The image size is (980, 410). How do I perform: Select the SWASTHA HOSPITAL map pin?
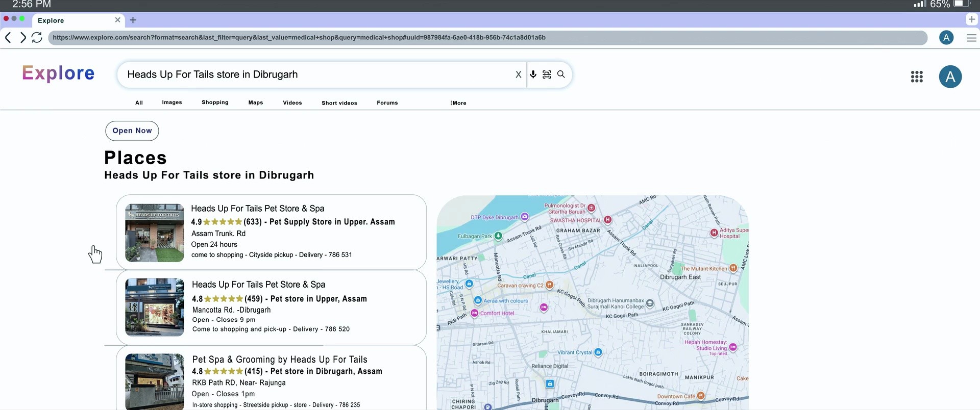pyautogui.click(x=608, y=220)
